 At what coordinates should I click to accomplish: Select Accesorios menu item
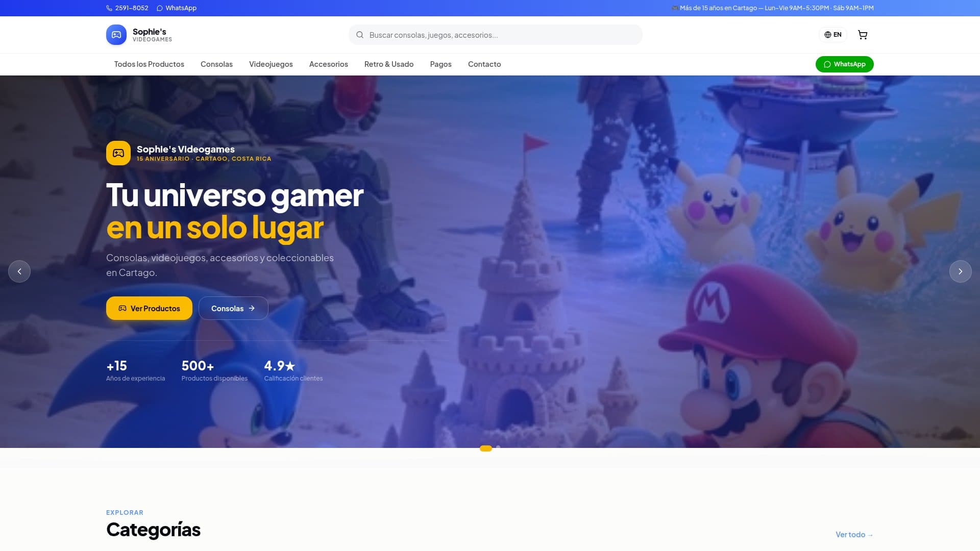click(329, 64)
